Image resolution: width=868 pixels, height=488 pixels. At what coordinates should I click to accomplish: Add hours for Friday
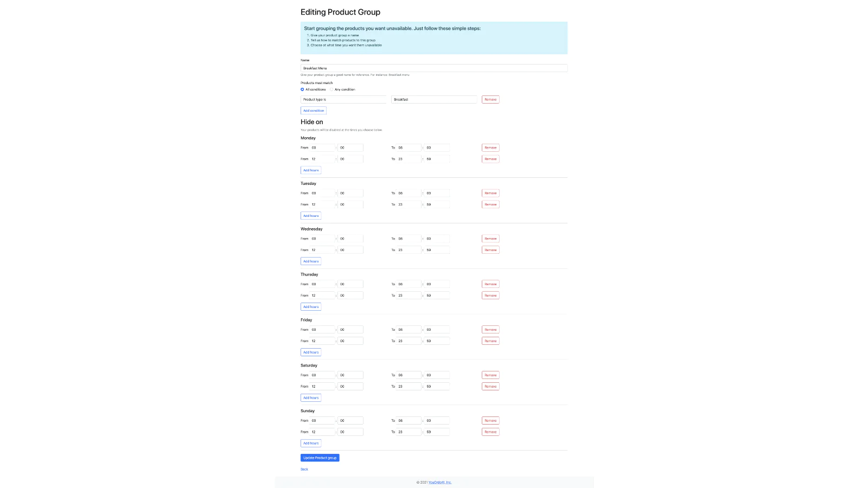pos(311,352)
